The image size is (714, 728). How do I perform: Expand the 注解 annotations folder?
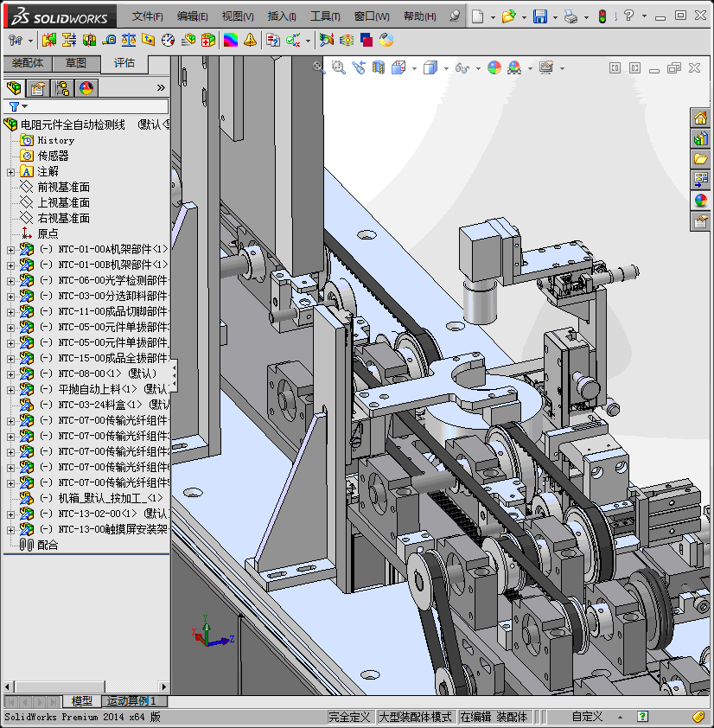tap(10, 171)
